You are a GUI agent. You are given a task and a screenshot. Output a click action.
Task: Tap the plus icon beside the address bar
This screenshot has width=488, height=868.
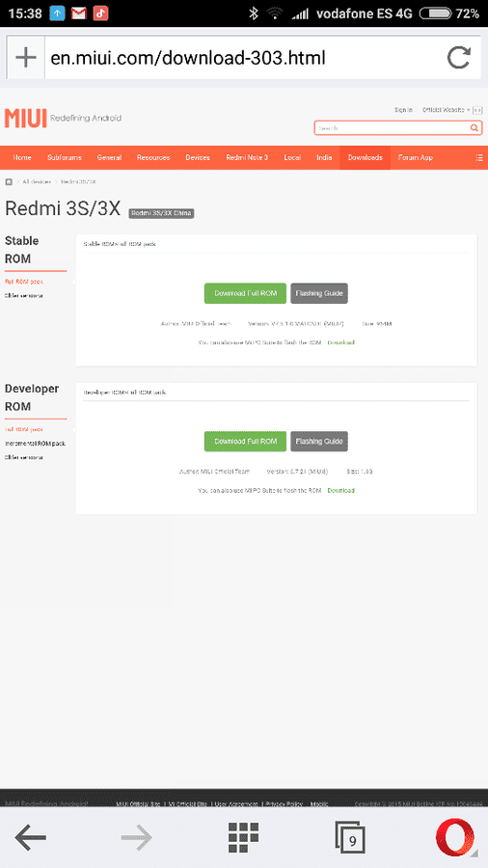[x=25, y=58]
